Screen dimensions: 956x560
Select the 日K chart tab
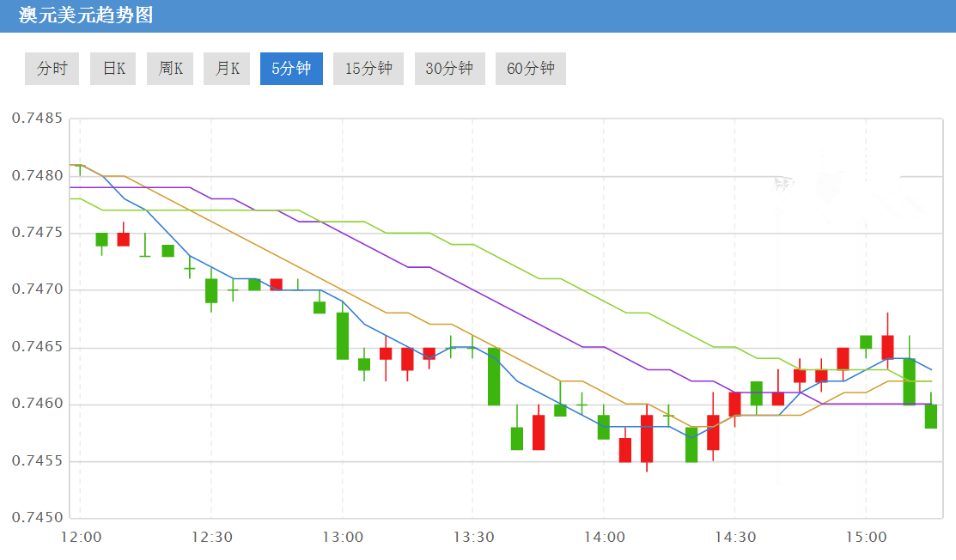click(x=113, y=69)
